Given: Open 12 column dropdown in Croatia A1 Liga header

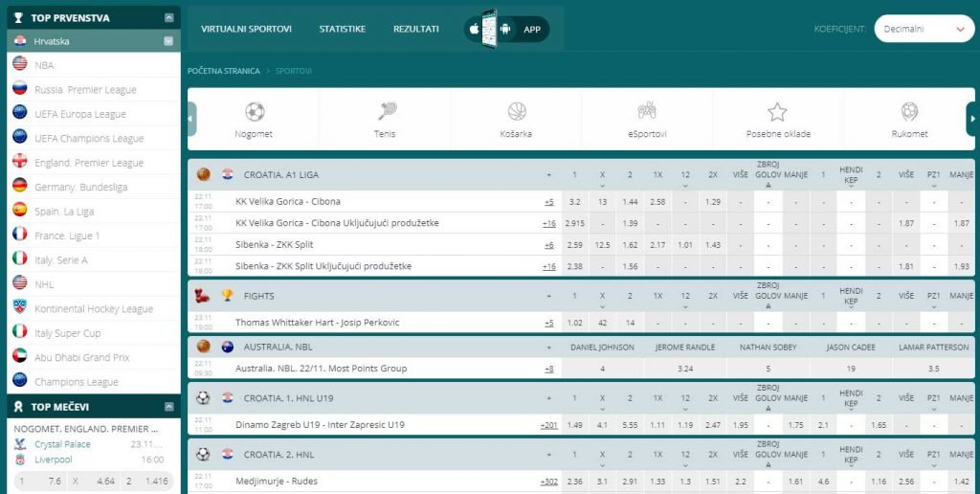Looking at the screenshot, I should [685, 186].
